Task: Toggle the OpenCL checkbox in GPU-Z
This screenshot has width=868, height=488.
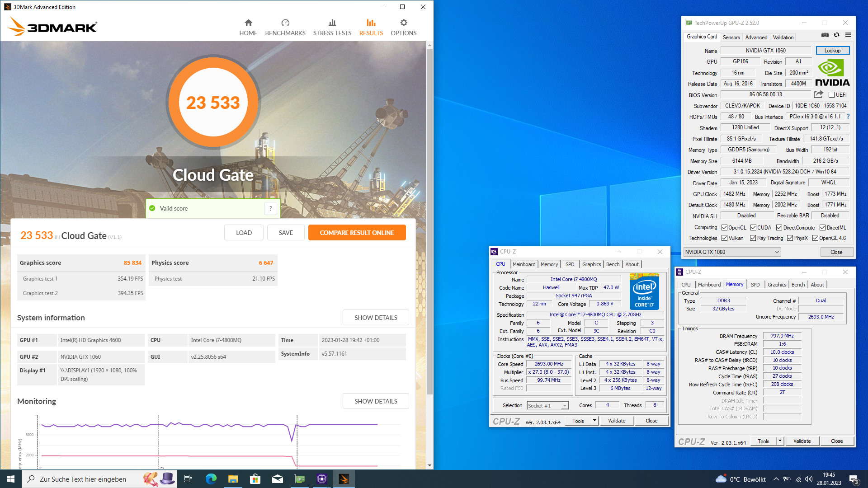Action: [x=724, y=228]
